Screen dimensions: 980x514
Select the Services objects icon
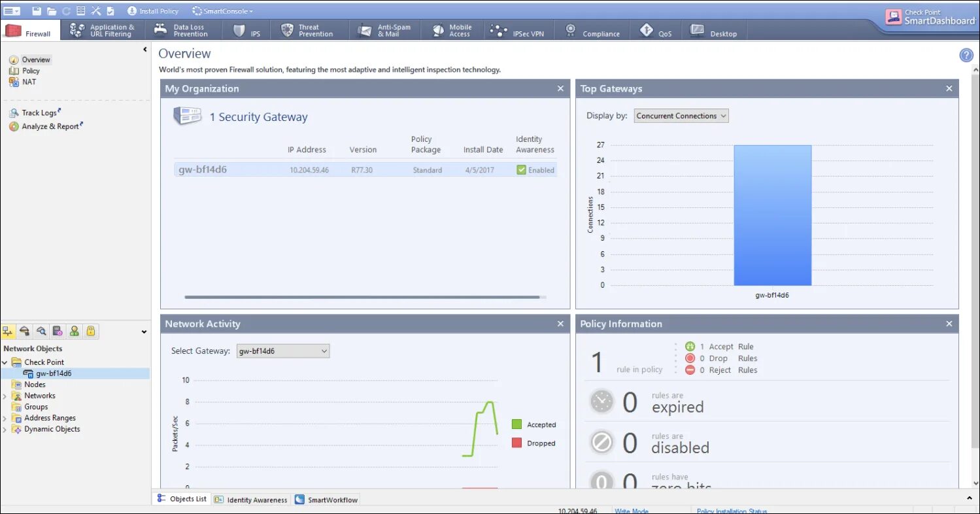(25, 331)
